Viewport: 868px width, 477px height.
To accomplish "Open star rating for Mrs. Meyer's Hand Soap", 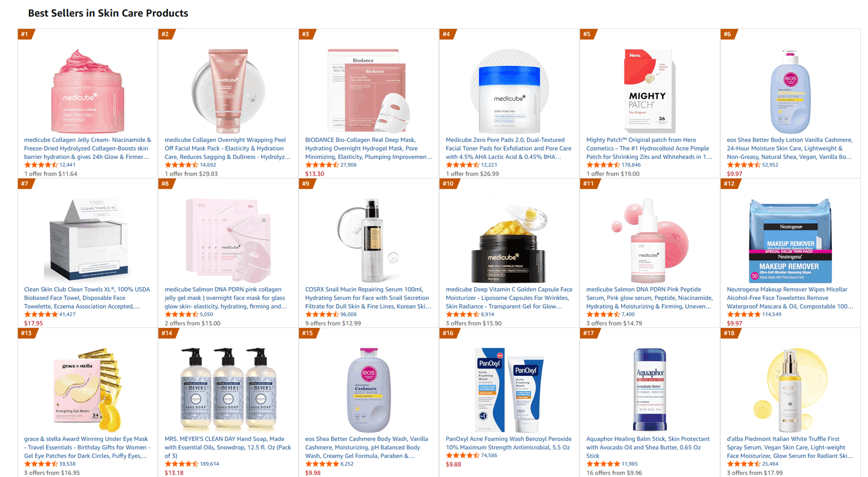I will point(192,464).
